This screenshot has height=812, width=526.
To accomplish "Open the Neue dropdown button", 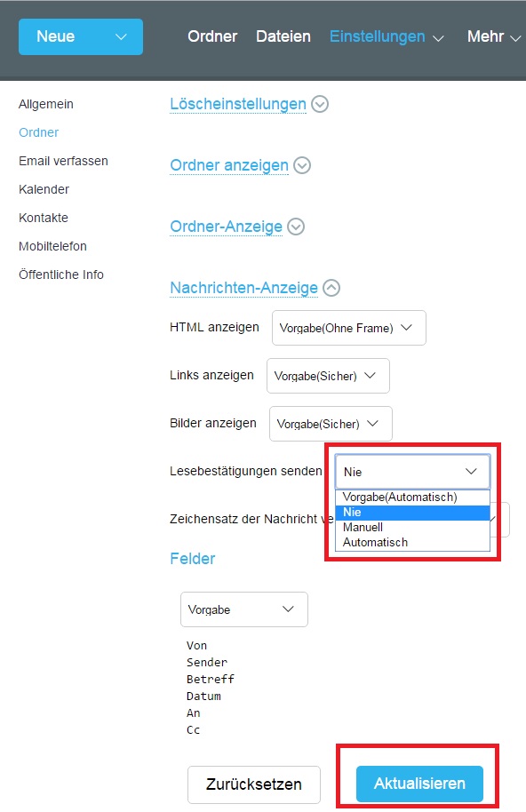I will click(80, 36).
